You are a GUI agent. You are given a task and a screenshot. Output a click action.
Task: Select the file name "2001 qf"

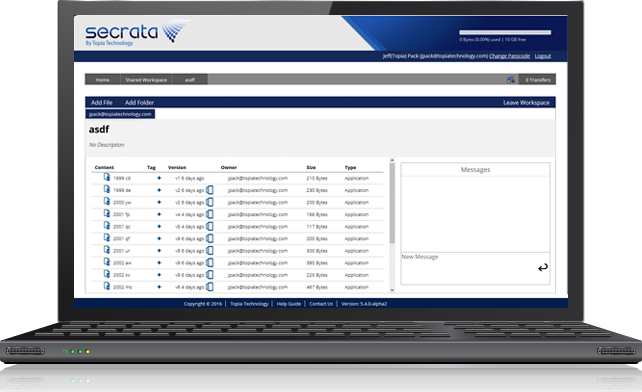(121, 238)
